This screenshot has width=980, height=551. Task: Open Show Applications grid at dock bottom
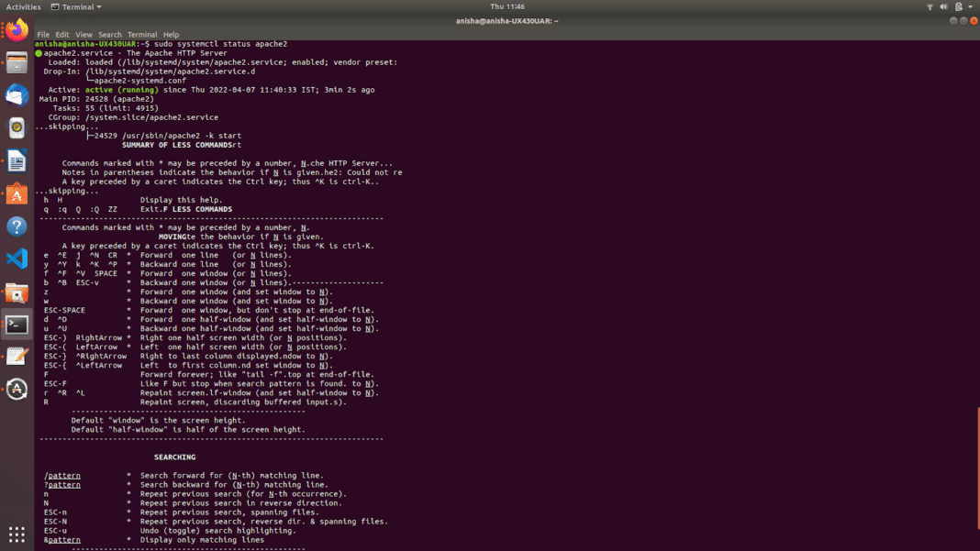point(16,534)
